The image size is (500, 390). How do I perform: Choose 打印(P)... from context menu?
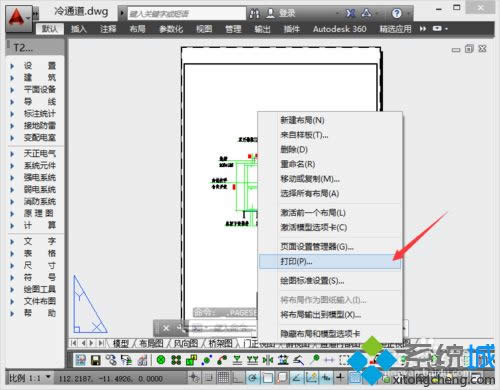tap(330, 262)
